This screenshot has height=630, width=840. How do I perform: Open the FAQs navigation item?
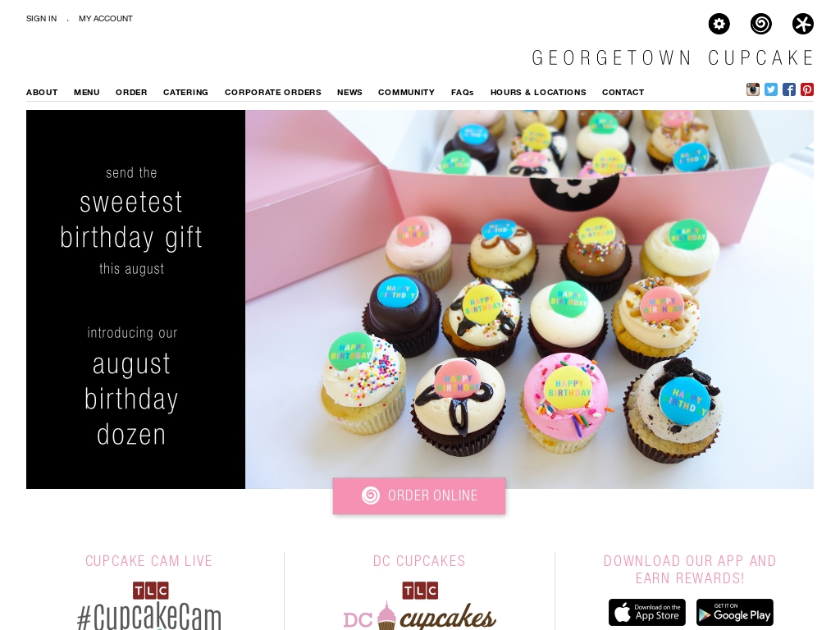click(463, 92)
